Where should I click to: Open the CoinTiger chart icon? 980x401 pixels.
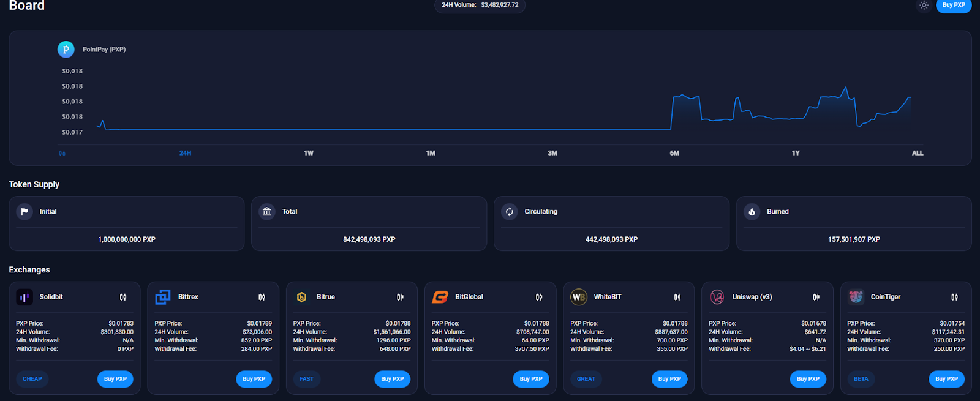[954, 298]
